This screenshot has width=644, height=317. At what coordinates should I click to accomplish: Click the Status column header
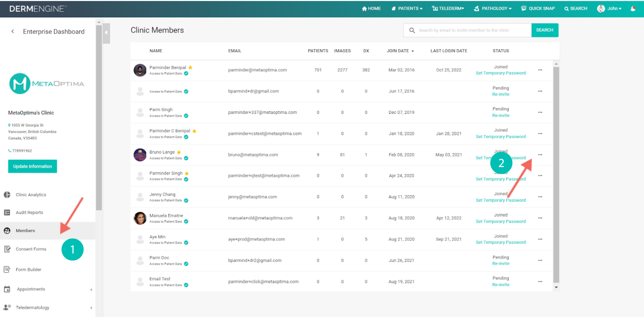(501, 51)
